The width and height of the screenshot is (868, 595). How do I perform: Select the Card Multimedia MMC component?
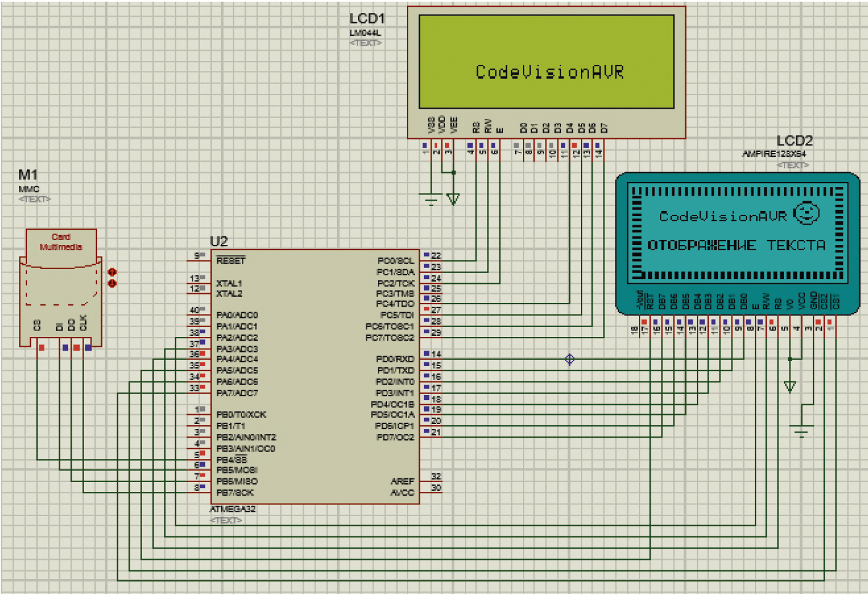click(x=61, y=287)
